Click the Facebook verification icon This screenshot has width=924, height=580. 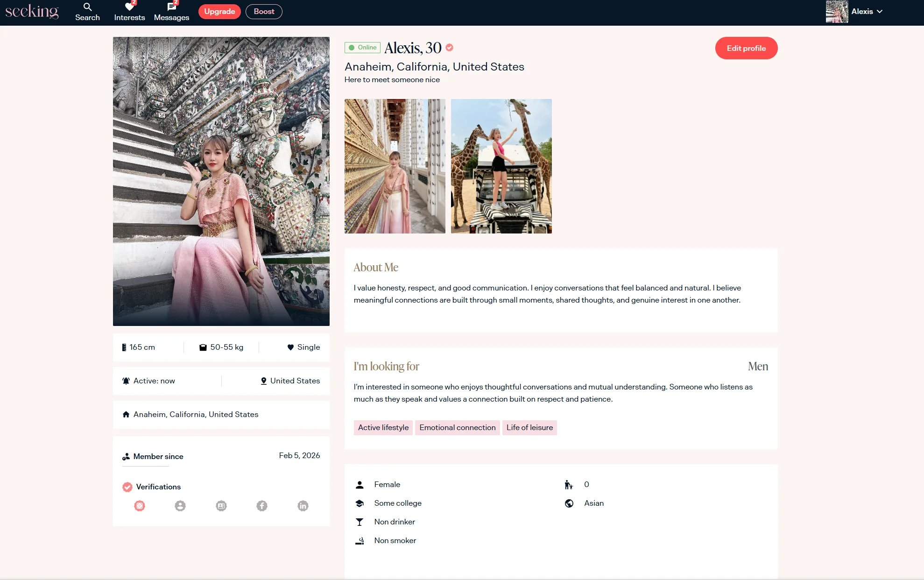tap(262, 506)
